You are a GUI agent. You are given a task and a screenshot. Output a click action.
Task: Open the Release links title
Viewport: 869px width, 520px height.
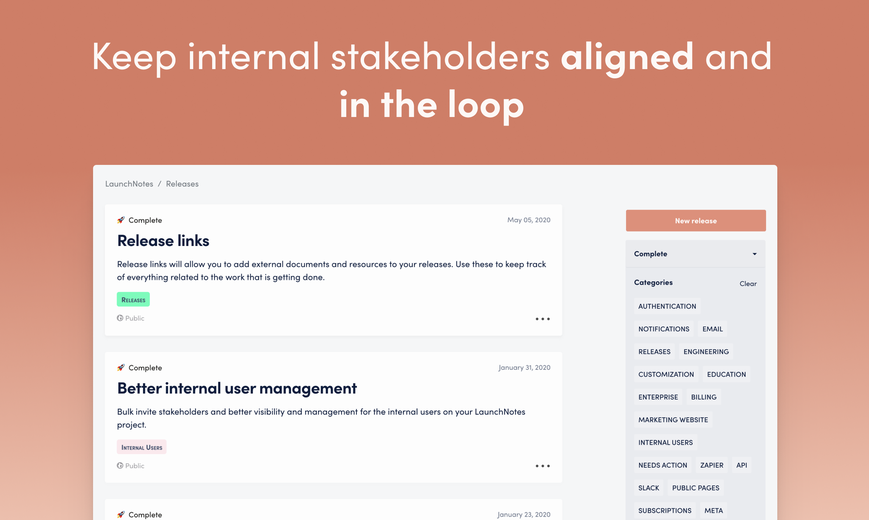[163, 241]
